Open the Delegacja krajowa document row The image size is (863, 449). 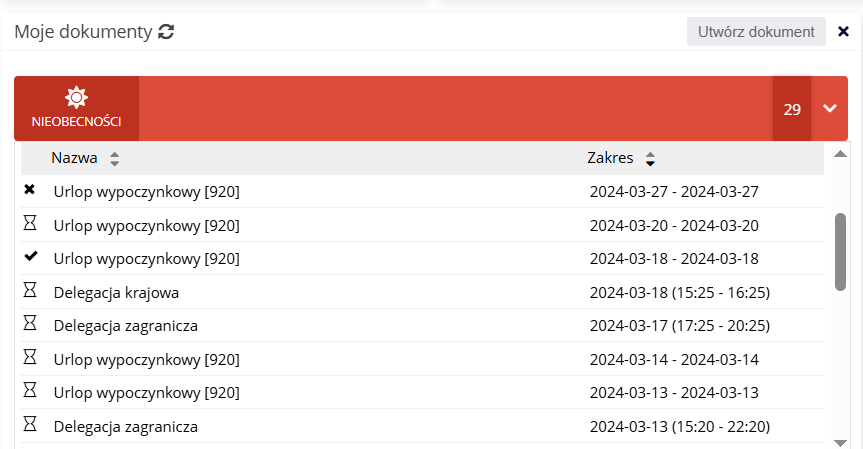[422, 292]
